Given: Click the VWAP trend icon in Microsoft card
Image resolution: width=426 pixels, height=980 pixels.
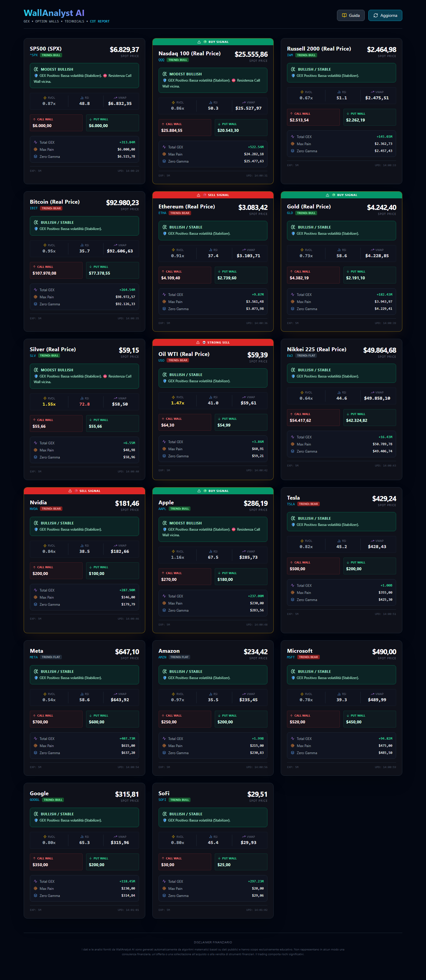Looking at the screenshot, I should point(372,694).
